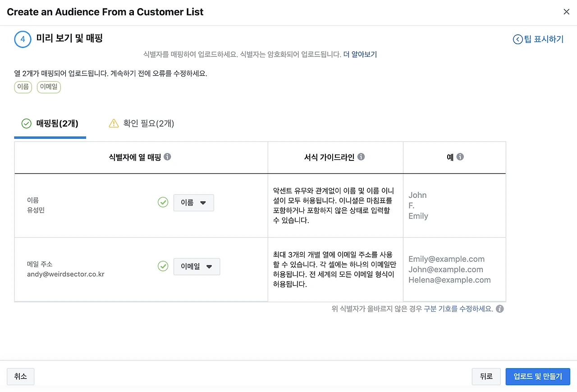Click the yellow warning triangle icon
The width and height of the screenshot is (577, 392).
click(114, 123)
